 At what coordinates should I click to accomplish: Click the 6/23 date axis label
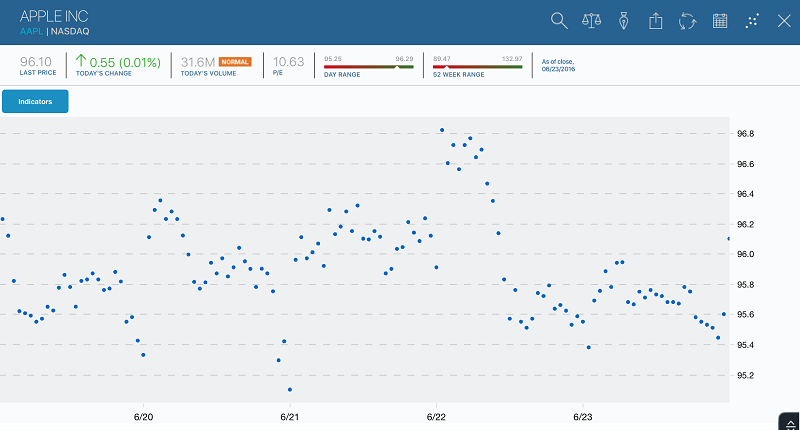point(583,417)
